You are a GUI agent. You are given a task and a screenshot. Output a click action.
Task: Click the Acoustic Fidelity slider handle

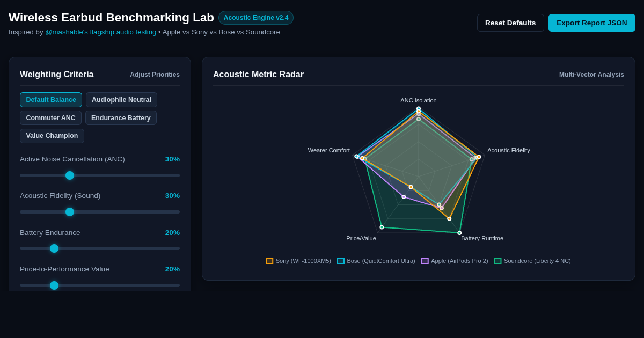[70, 212]
